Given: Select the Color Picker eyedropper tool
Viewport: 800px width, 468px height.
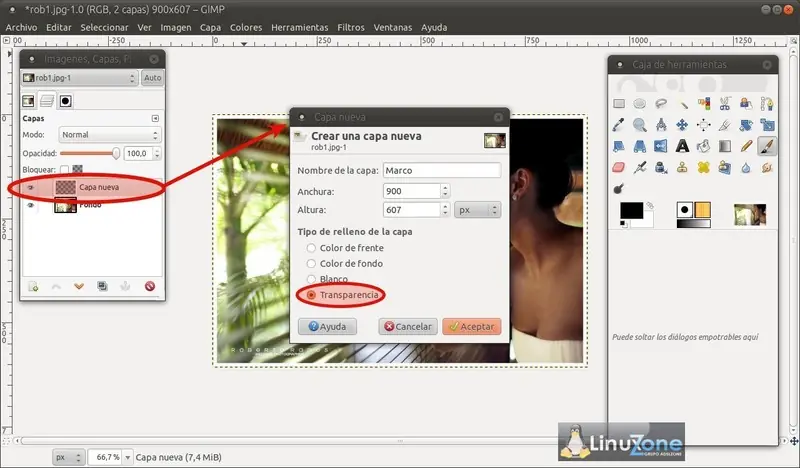Looking at the screenshot, I should click(619, 125).
